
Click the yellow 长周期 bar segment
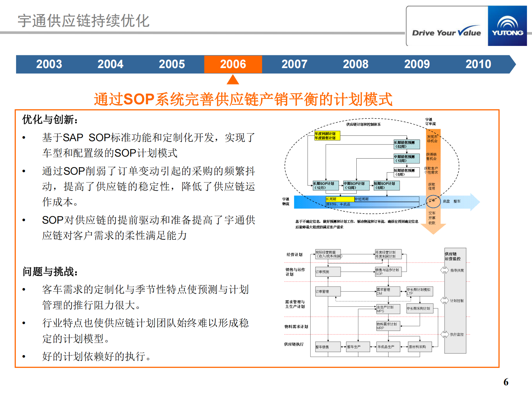pos(340,199)
